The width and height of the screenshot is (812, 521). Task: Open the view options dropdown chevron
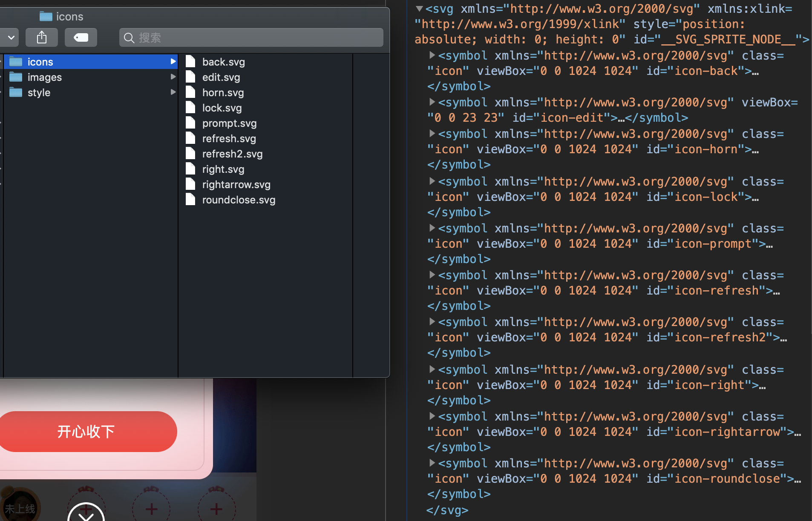[x=11, y=37]
